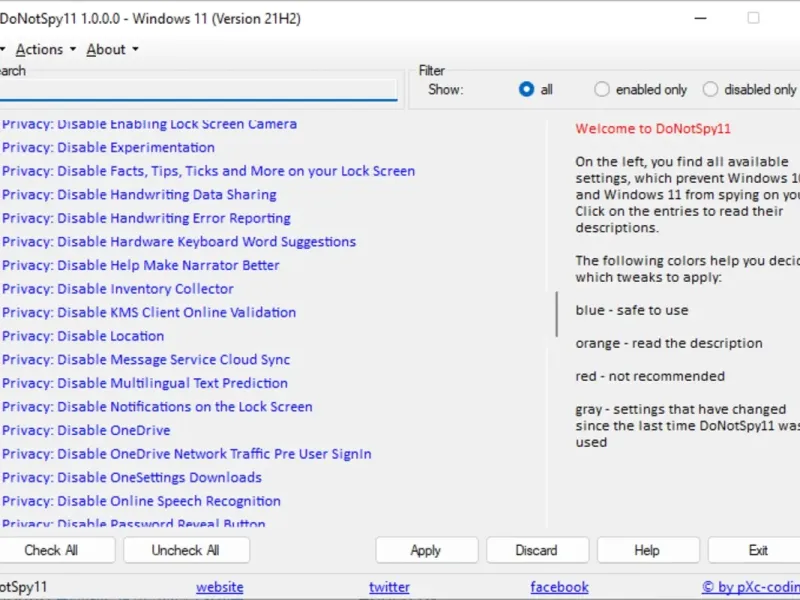
Task: Click the Check All button
Action: [51, 550]
